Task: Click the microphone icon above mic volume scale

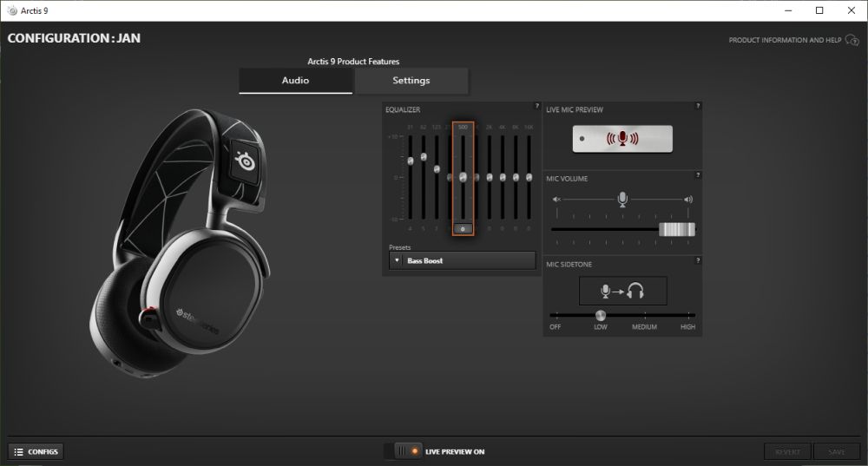Action: (622, 200)
